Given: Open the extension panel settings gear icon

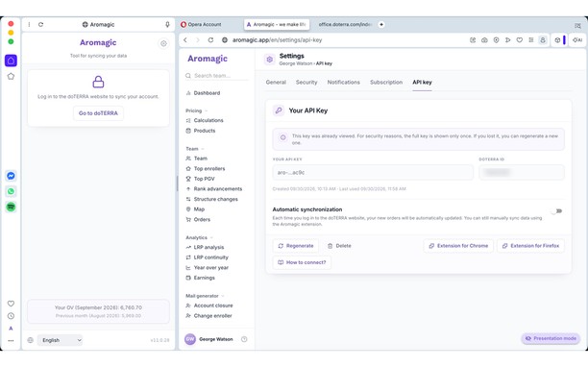Looking at the screenshot, I should click(163, 44).
